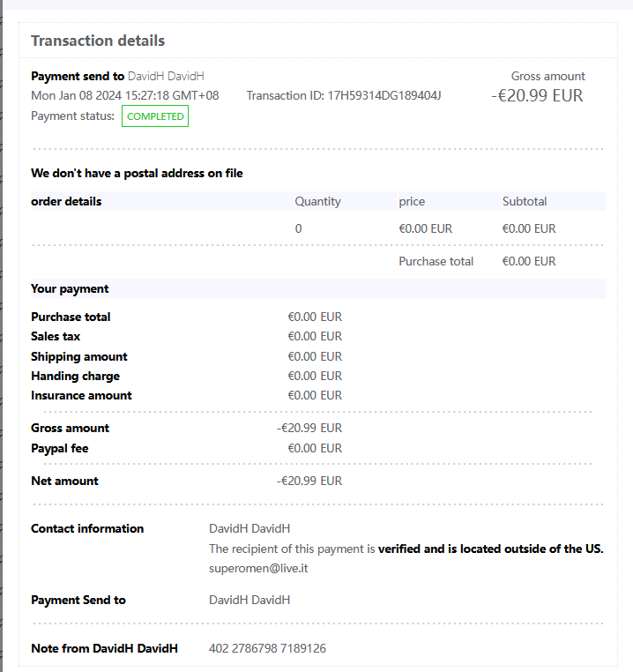The image size is (633, 672).
Task: Click the COMPLETED payment status badge
Action: [x=155, y=116]
